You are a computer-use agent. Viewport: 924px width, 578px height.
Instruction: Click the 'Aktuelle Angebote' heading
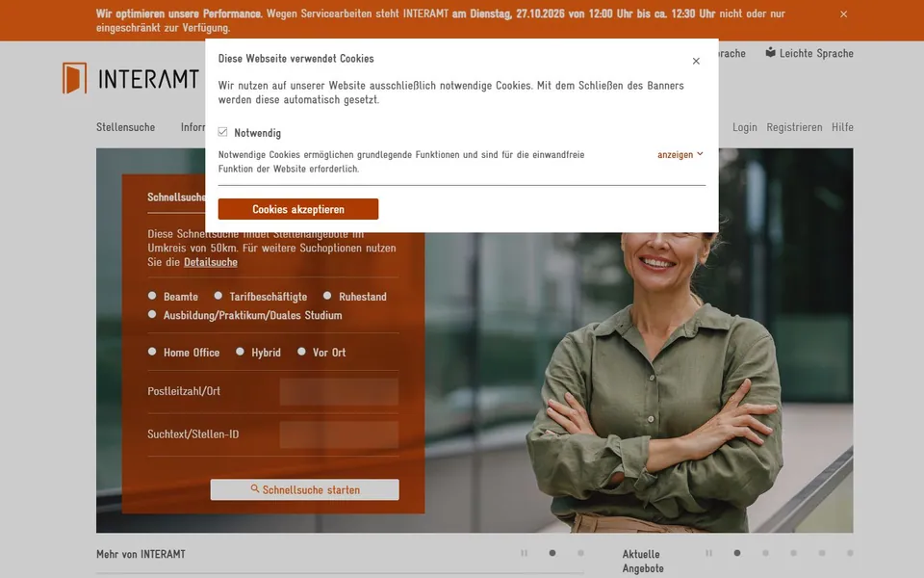(643, 562)
